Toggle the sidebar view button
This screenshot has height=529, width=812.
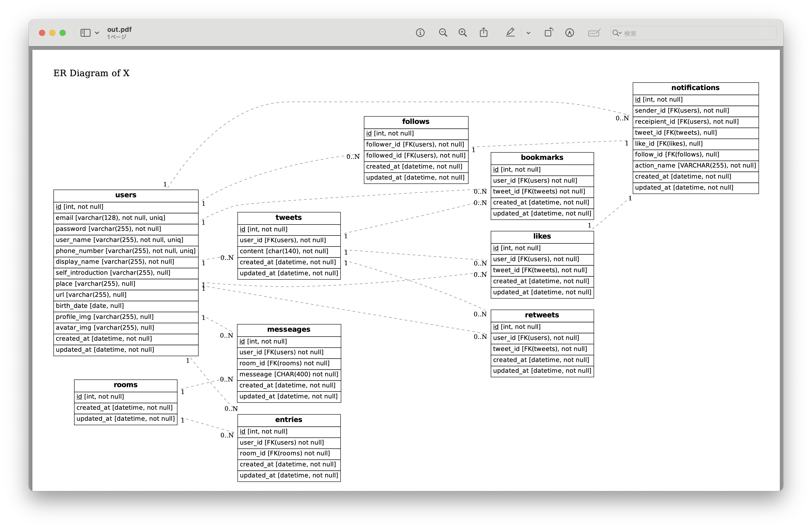tap(85, 33)
